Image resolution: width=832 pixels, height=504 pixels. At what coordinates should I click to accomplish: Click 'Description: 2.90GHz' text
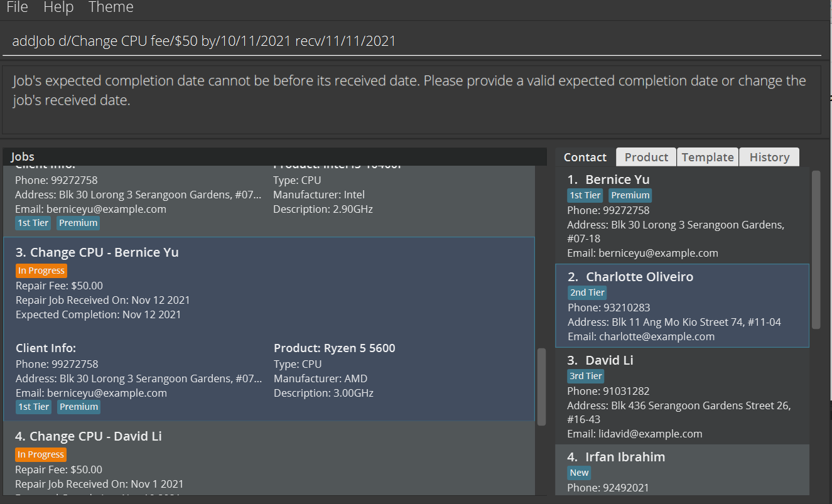click(323, 209)
